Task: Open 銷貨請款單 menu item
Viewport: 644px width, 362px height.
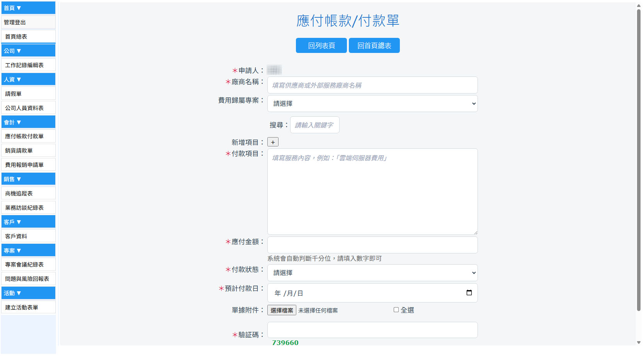Action: click(x=28, y=150)
